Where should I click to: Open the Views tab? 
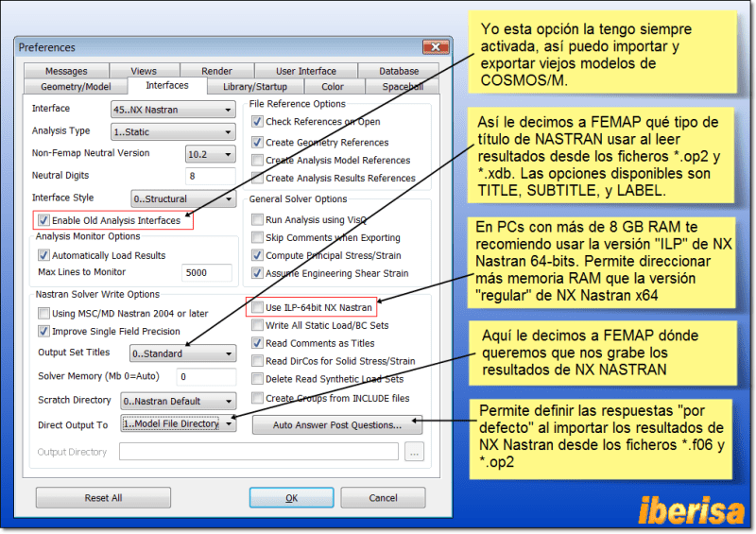click(x=144, y=71)
